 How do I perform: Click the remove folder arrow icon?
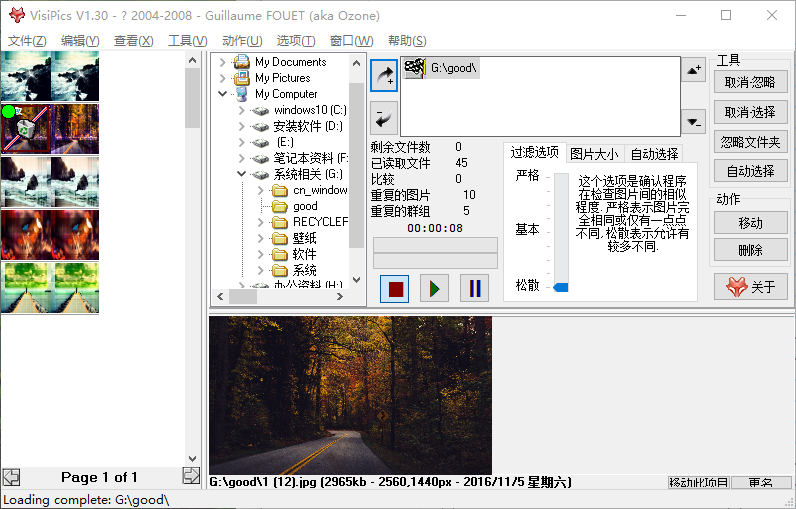pyautogui.click(x=383, y=119)
